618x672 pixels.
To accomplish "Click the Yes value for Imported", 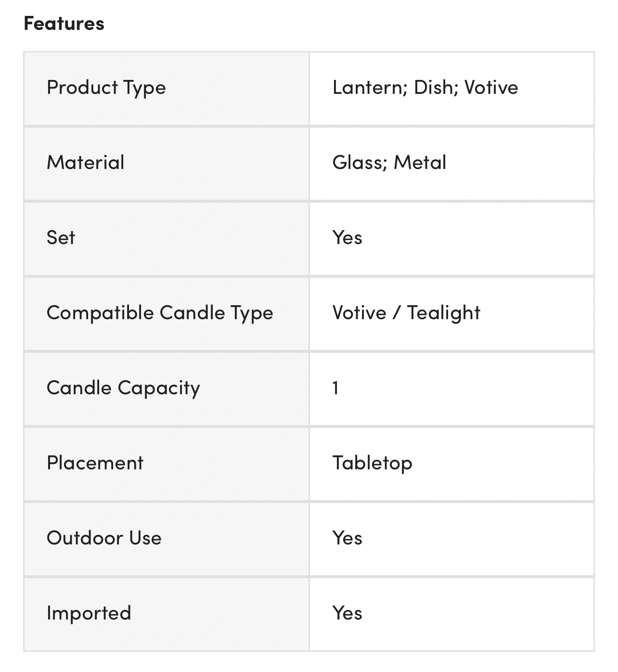I will (x=348, y=613).
